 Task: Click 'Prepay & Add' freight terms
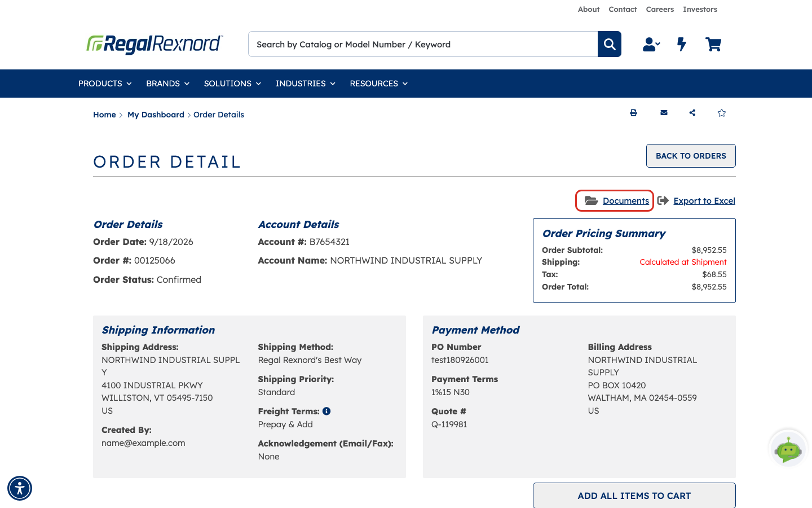click(x=285, y=424)
